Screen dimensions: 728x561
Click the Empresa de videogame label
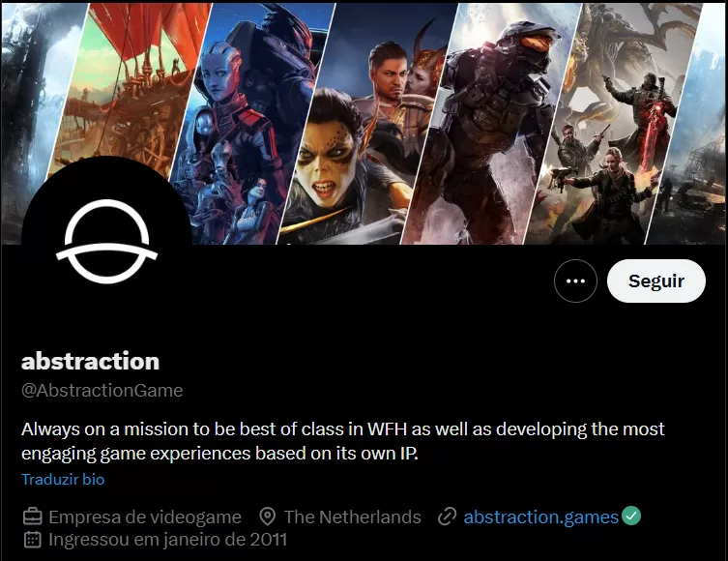point(145,517)
